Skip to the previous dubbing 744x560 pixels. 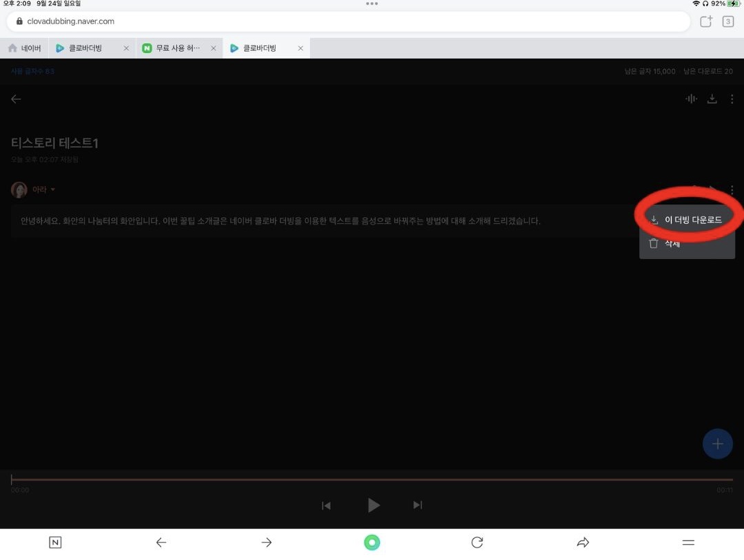click(326, 506)
